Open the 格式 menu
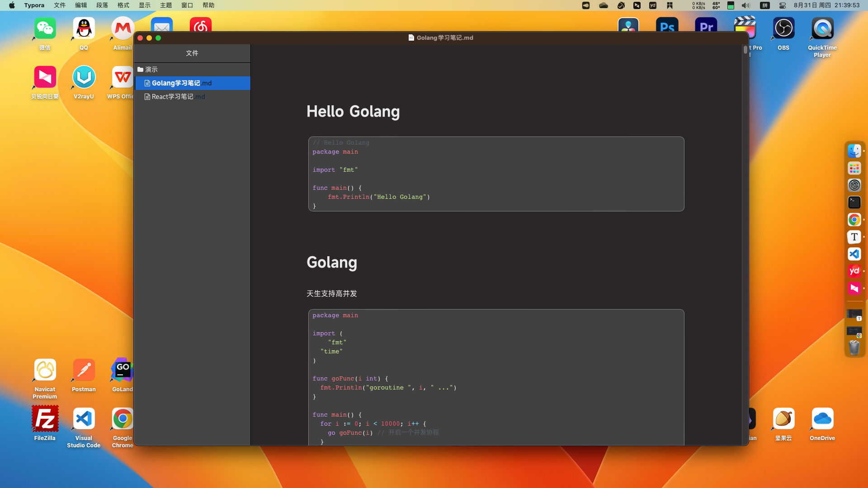 click(x=123, y=5)
